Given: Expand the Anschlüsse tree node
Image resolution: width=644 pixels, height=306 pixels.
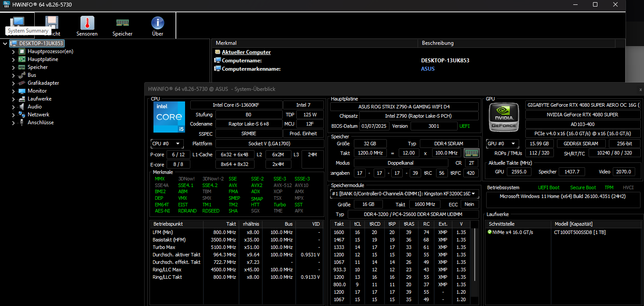Looking at the screenshot, I should click(x=13, y=122).
